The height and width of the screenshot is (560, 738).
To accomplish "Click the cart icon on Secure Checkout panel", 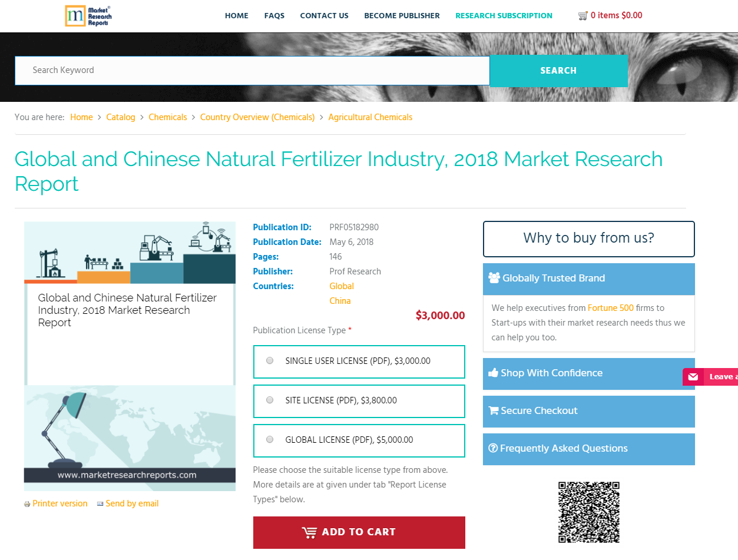I will [x=493, y=410].
